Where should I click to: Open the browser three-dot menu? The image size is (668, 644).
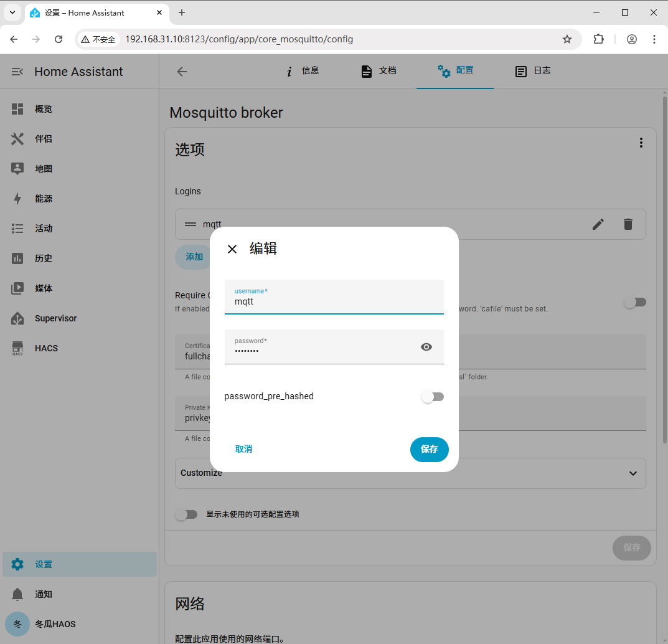pyautogui.click(x=654, y=39)
